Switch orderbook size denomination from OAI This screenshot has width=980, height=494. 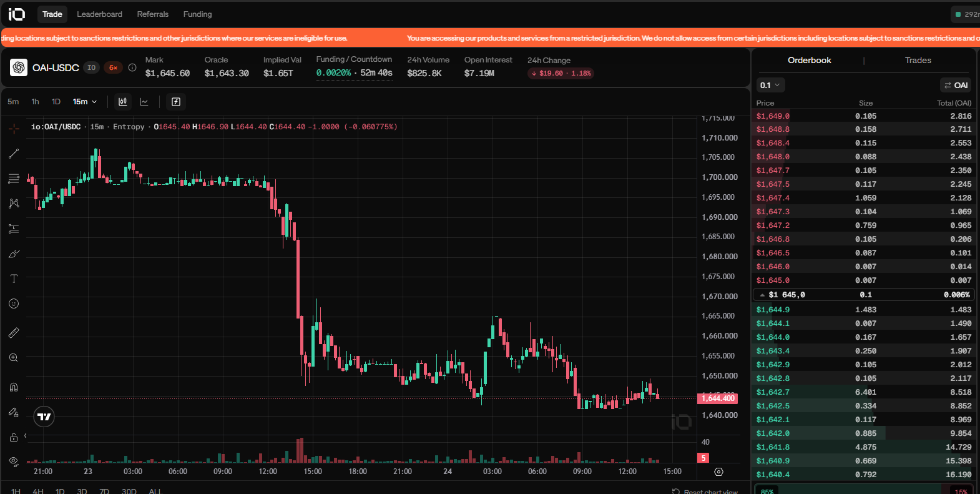[956, 85]
